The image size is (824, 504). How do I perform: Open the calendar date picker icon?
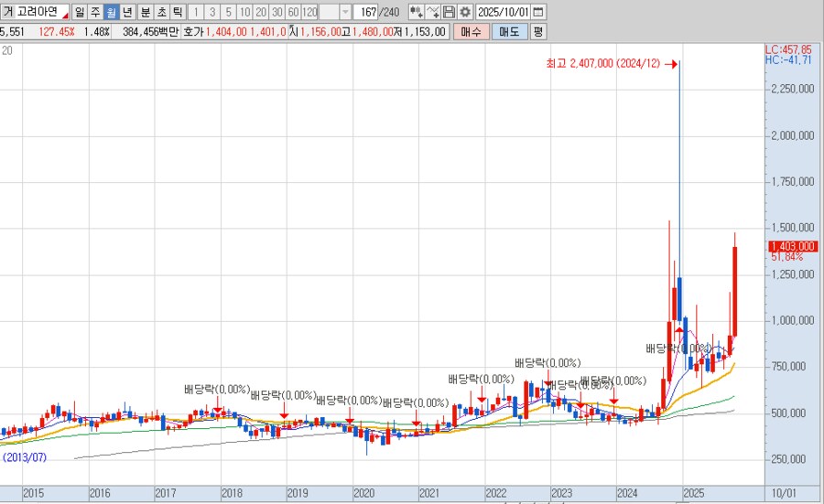537,12
